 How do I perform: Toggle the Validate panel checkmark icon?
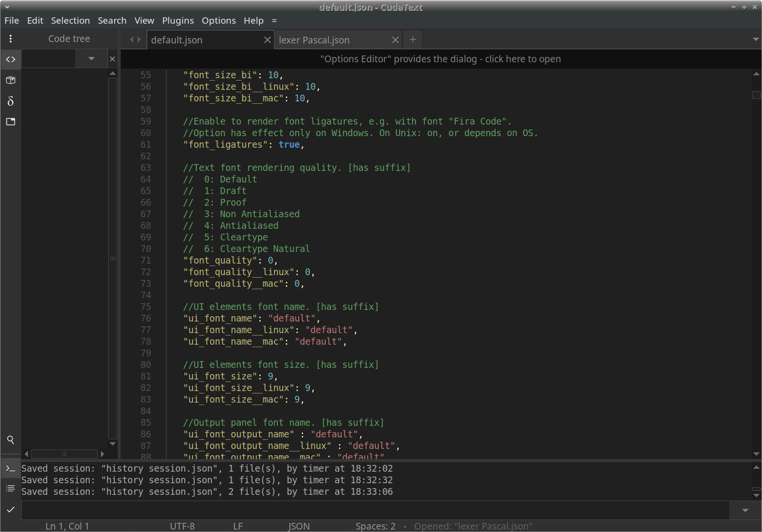(x=11, y=509)
